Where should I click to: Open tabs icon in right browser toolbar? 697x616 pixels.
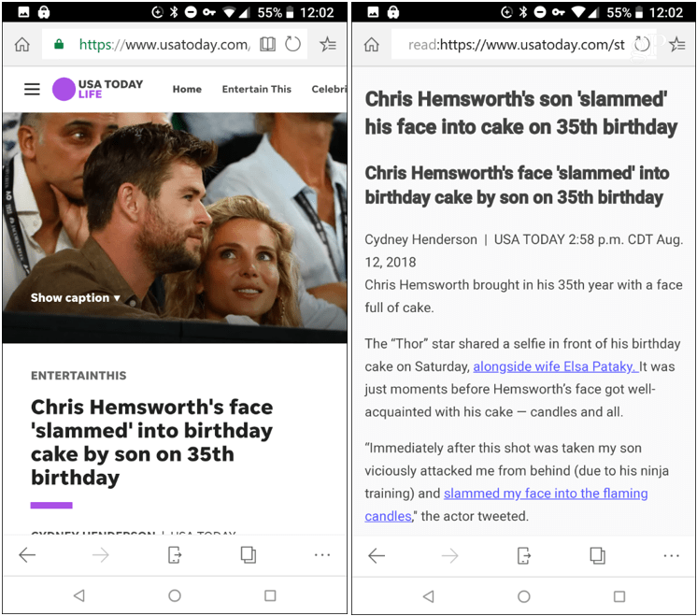(597, 555)
